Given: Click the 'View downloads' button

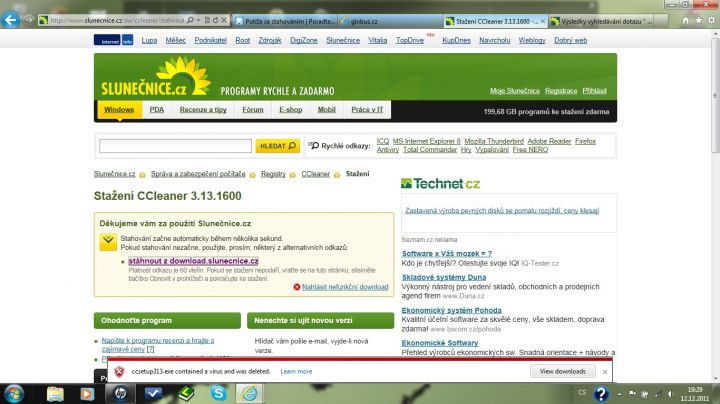Looking at the screenshot, I should click(562, 371).
